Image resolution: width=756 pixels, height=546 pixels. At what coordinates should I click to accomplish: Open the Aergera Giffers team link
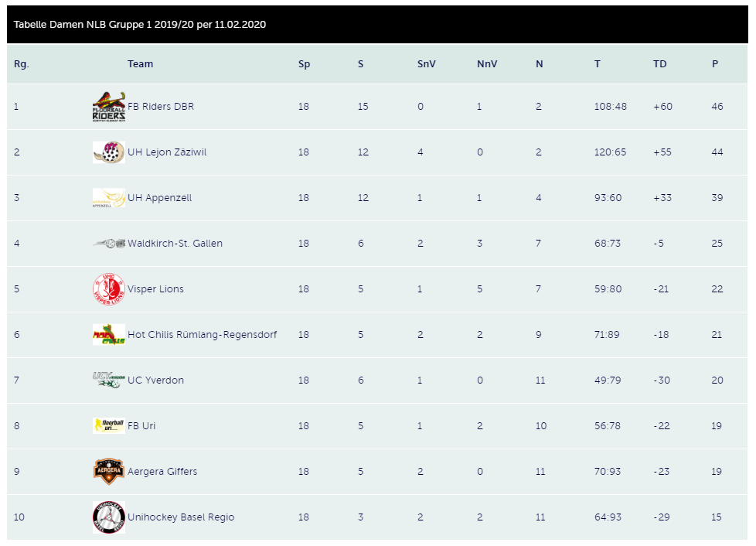162,472
